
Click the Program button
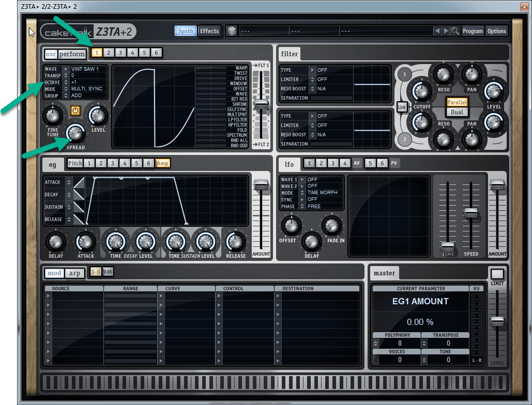pos(473,31)
